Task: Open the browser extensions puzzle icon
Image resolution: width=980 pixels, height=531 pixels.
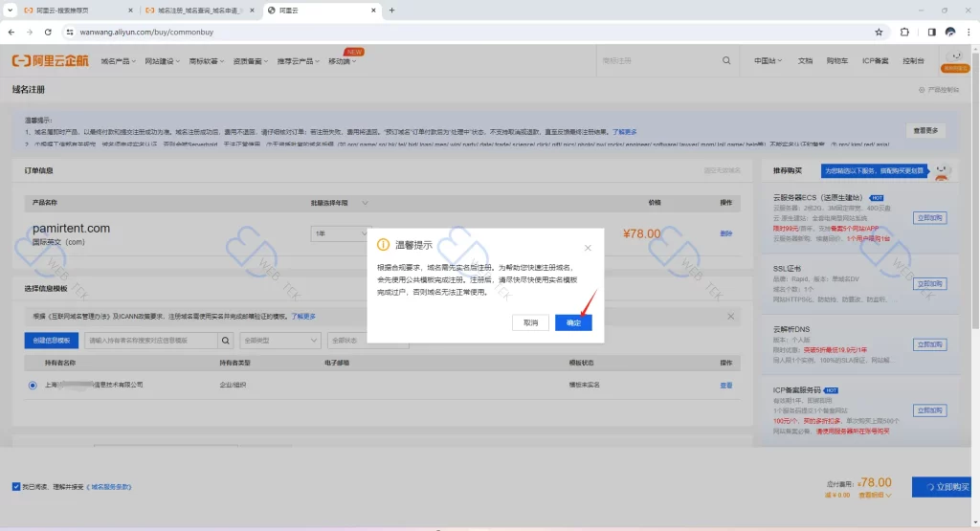Action: [x=905, y=32]
